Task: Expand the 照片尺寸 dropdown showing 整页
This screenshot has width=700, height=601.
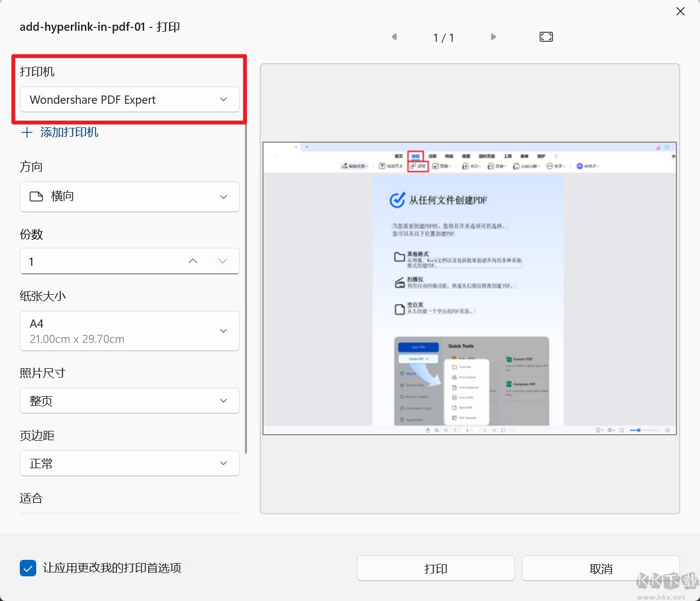Action: point(223,401)
